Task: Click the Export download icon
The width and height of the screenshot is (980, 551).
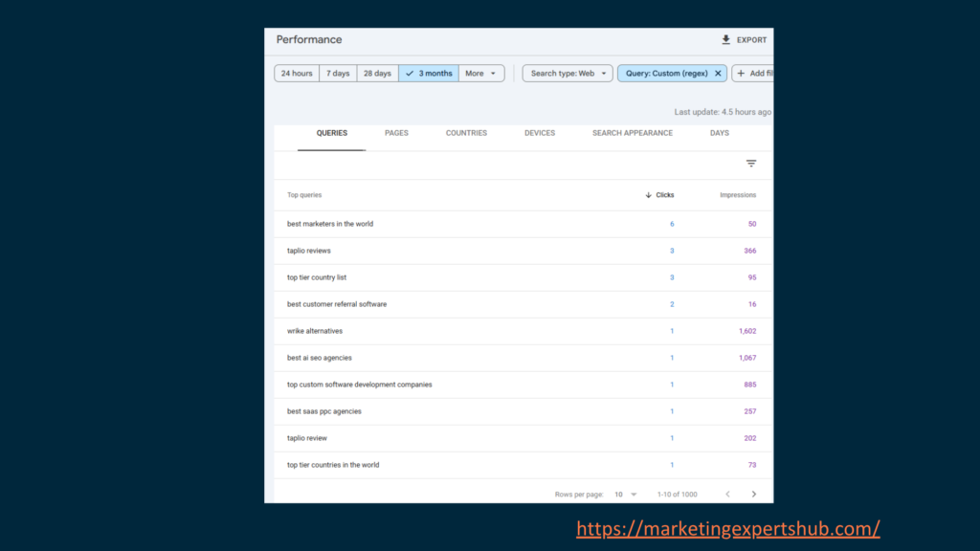Action: click(x=725, y=40)
